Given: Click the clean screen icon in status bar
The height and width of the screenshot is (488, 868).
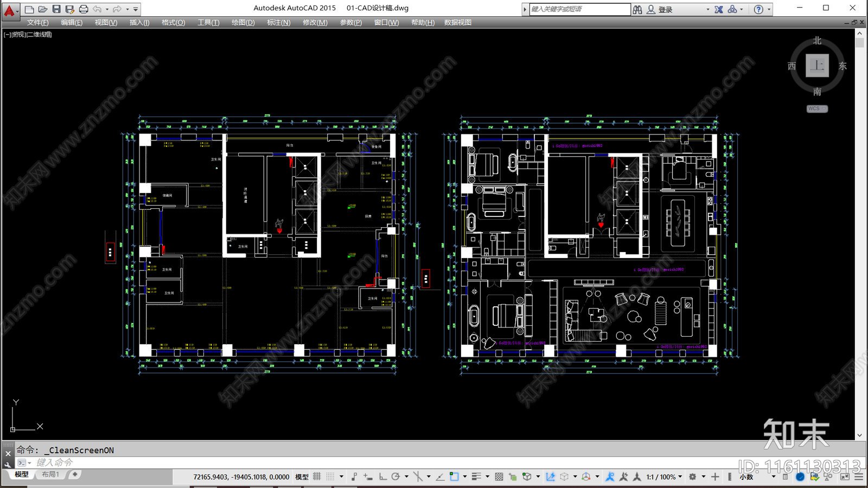Looking at the screenshot, I should [x=845, y=477].
